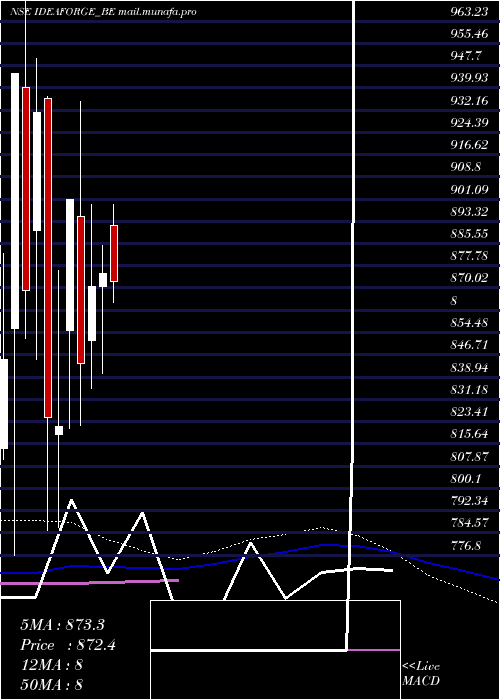Click the 784.57 price axis label

tap(469, 523)
